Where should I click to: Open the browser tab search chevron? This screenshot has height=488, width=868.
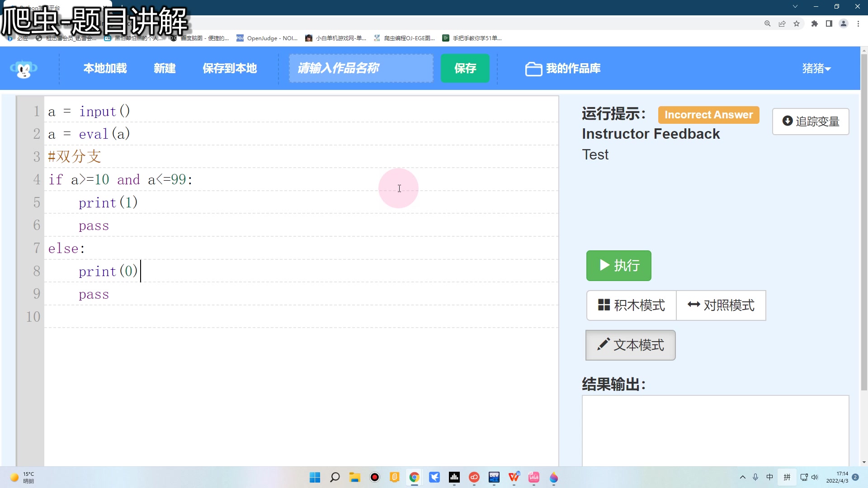(x=795, y=6)
